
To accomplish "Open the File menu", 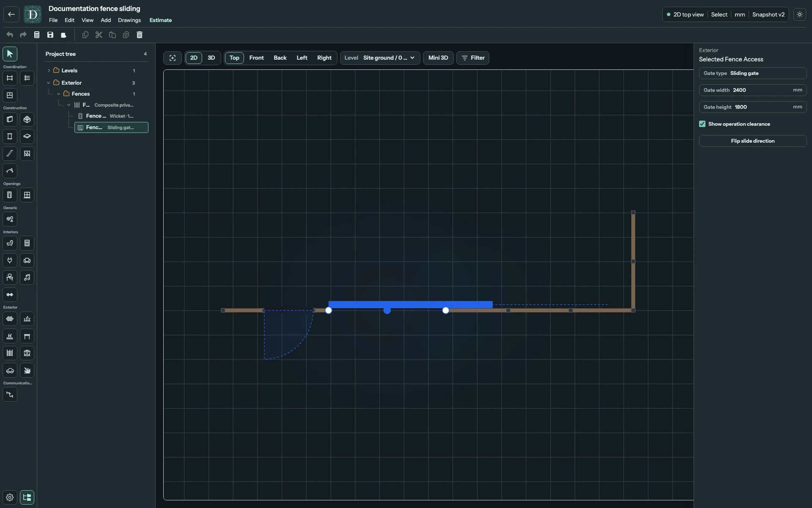I will pos(53,20).
